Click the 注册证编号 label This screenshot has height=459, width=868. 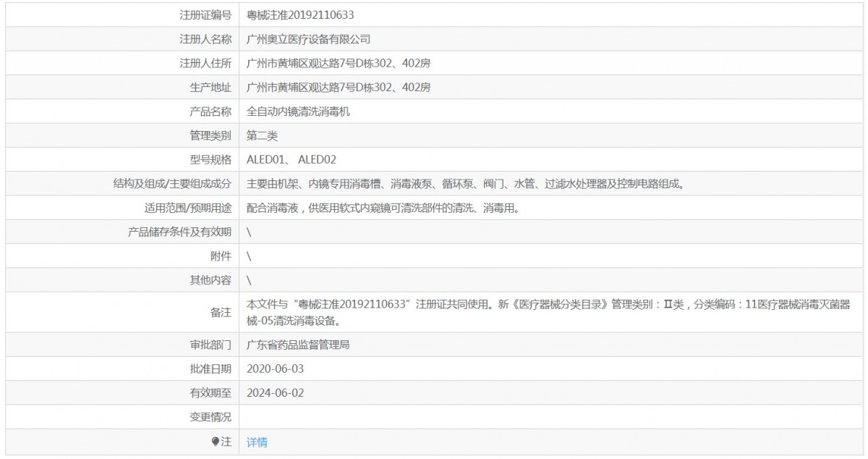click(x=206, y=14)
